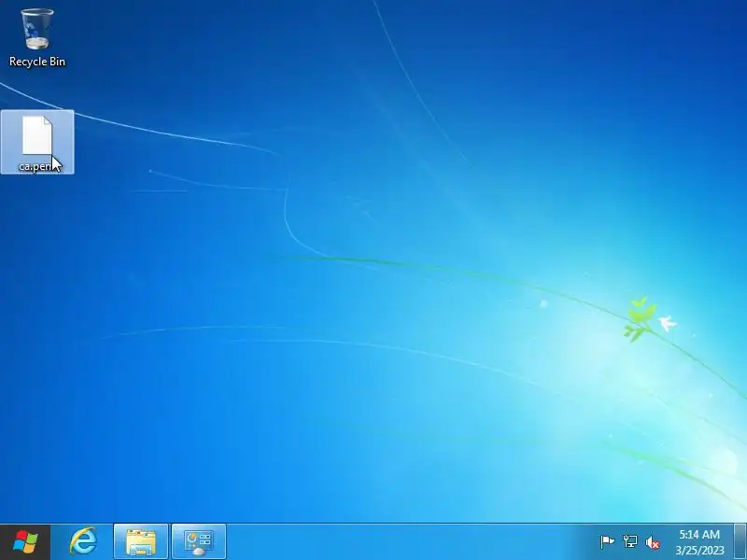Launch Internet Explorer from the taskbar
The width and height of the screenshot is (747, 560).
[83, 542]
